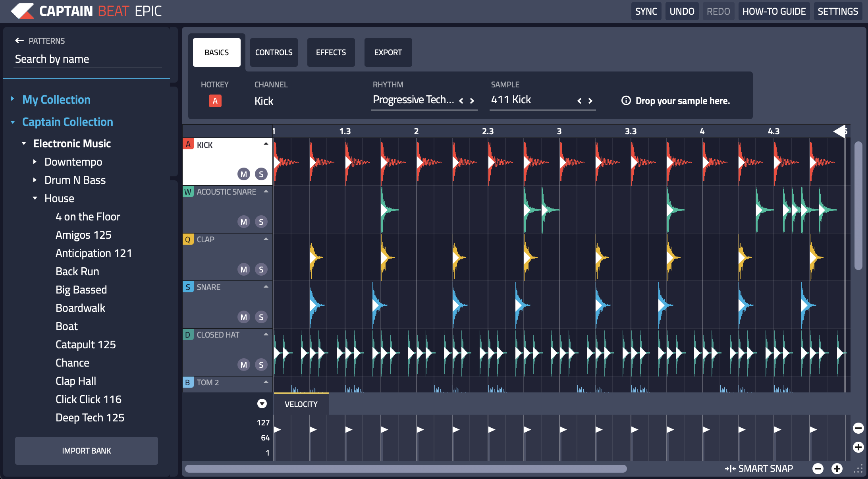
Task: Collapse the Kick channel lane
Action: point(267,144)
